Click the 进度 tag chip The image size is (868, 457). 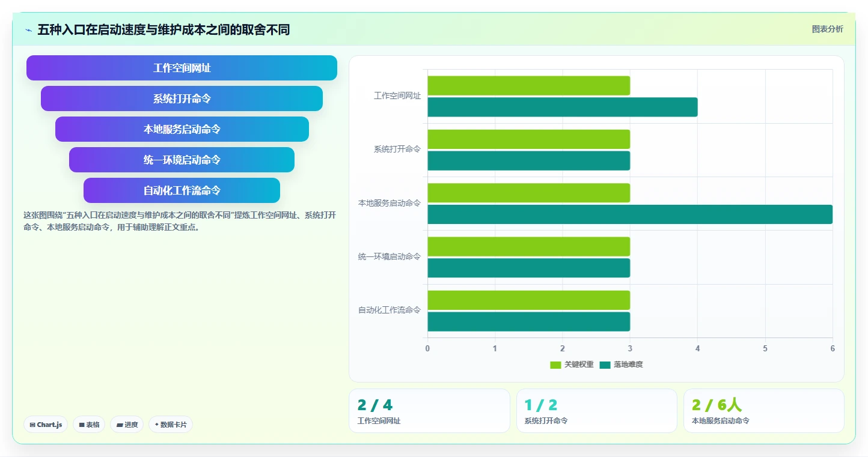pyautogui.click(x=127, y=425)
